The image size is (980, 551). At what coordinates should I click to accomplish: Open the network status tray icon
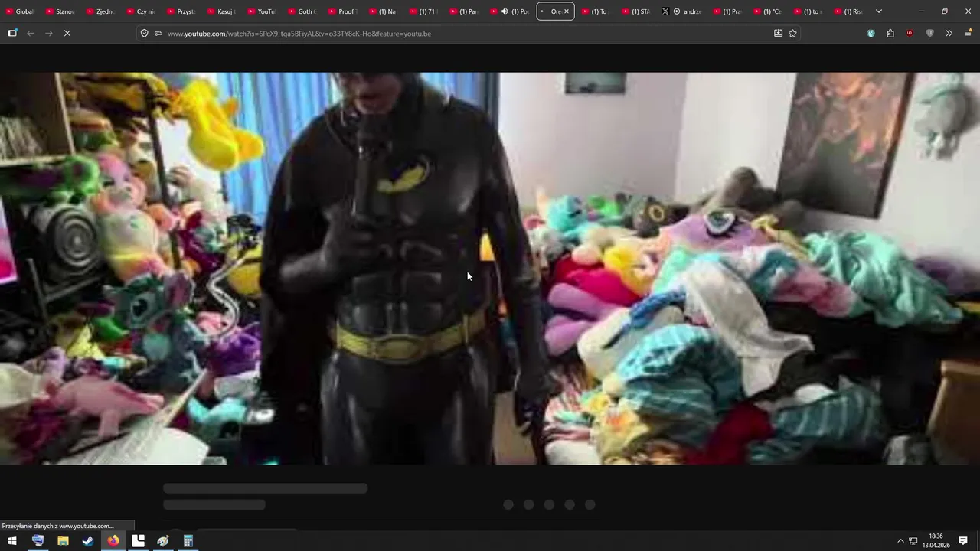[x=913, y=541]
